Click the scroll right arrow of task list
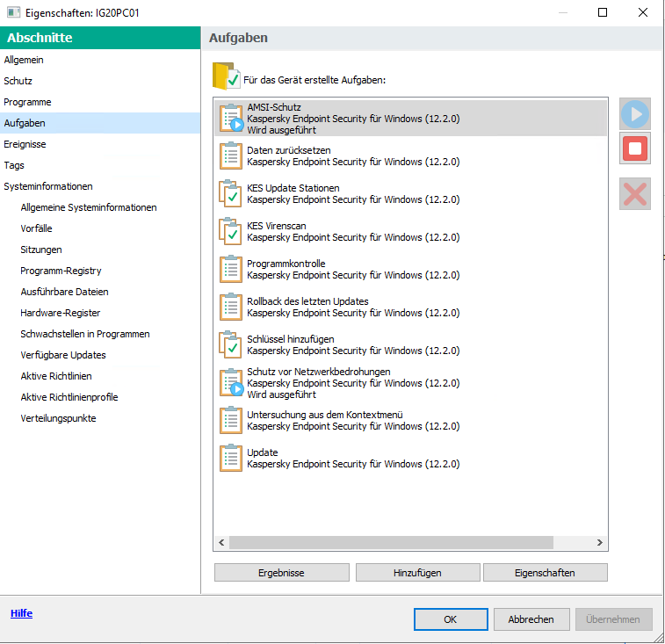The height and width of the screenshot is (644, 665). [x=600, y=542]
